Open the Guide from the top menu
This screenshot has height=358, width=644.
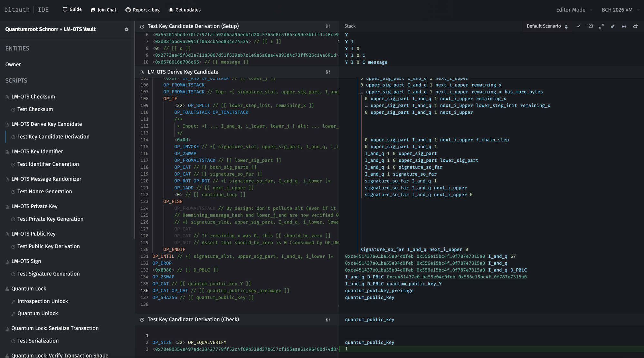click(x=72, y=9)
